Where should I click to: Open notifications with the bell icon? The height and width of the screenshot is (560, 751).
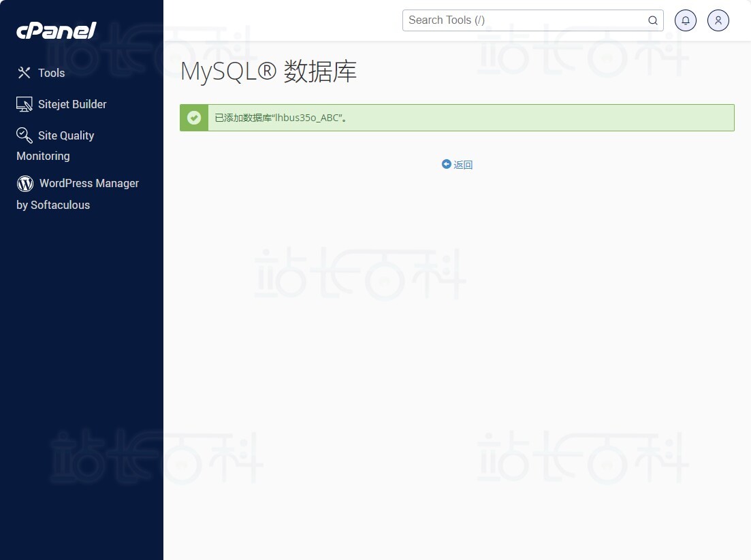click(x=685, y=20)
